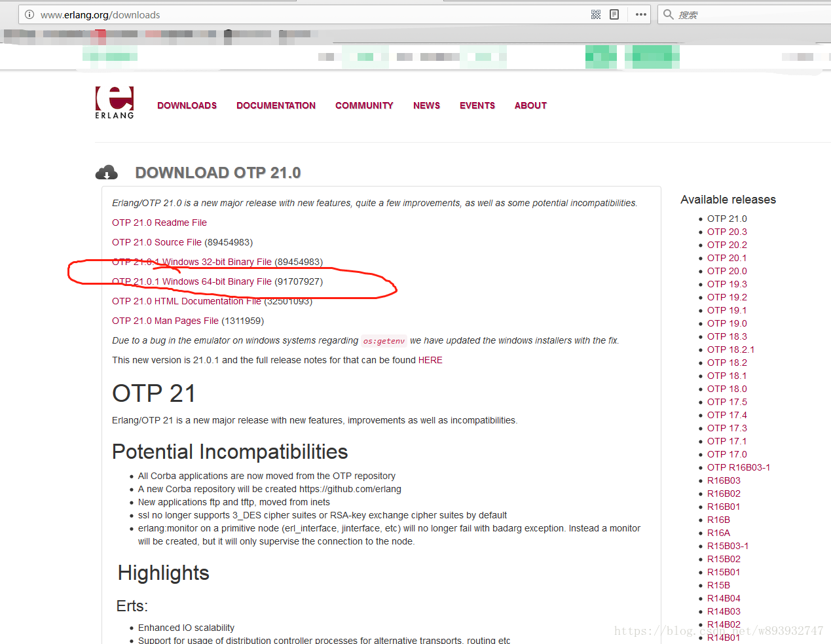Open the QR code icon in address bar
Image resolution: width=831 pixels, height=644 pixels.
pos(596,14)
